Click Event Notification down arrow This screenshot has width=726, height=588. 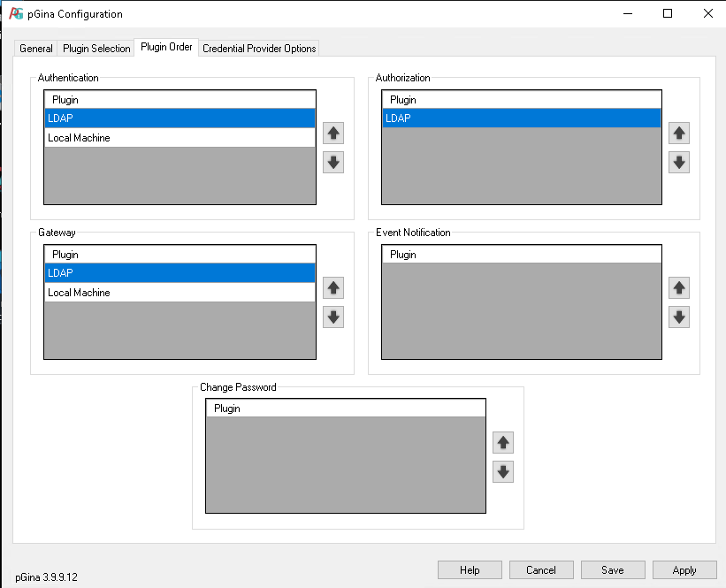679,317
